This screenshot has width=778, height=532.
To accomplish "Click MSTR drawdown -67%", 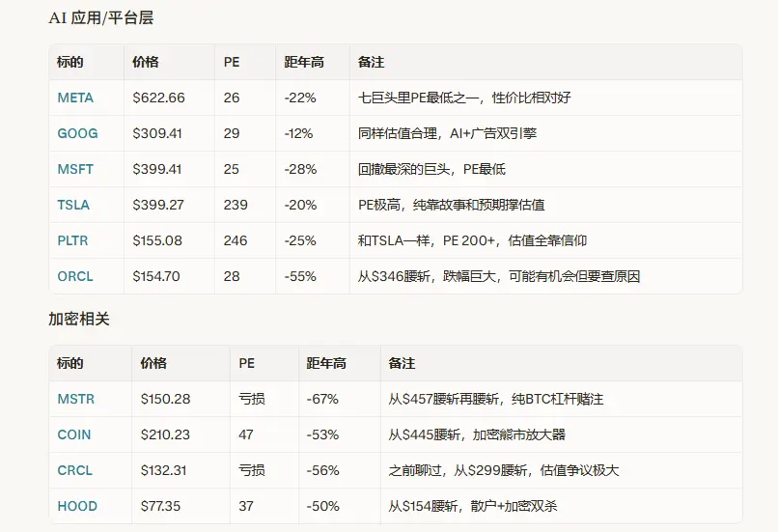I will tap(322, 399).
